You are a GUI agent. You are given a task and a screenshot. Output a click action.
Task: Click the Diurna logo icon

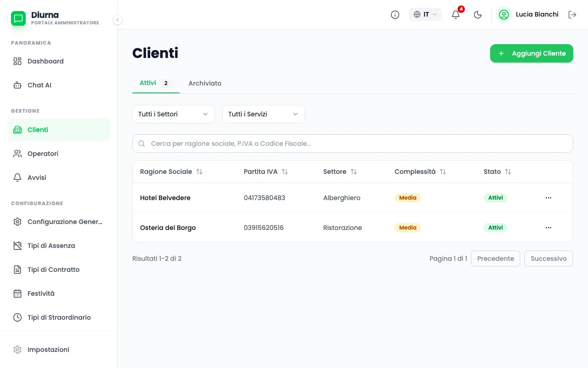click(x=18, y=18)
